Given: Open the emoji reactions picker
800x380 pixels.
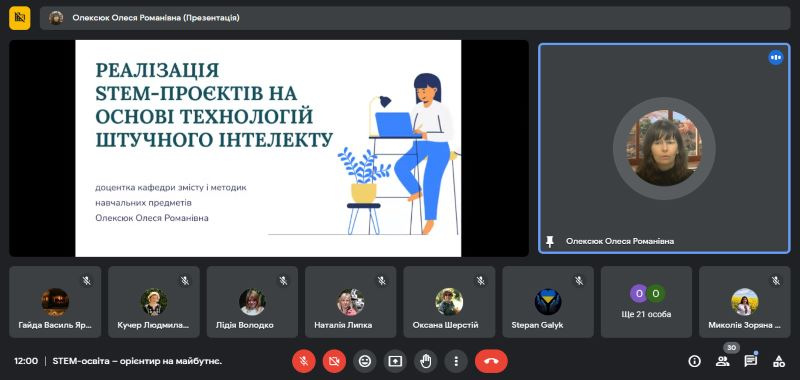Looking at the screenshot, I should click(365, 361).
